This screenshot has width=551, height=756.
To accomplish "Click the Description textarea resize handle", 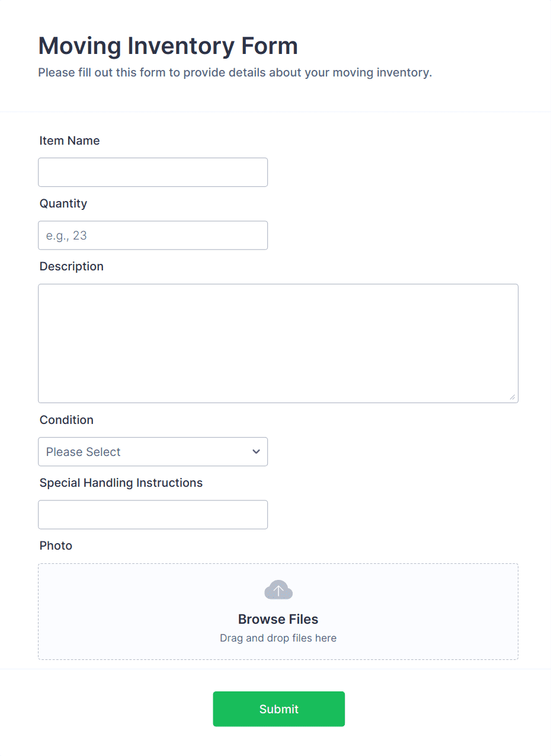I will click(x=513, y=397).
